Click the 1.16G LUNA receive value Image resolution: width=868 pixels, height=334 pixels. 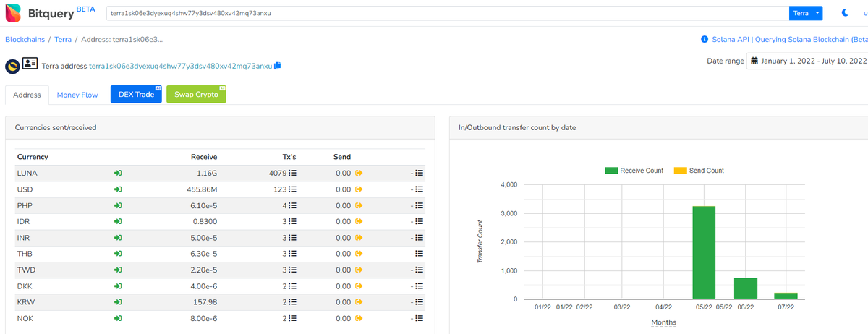point(207,174)
